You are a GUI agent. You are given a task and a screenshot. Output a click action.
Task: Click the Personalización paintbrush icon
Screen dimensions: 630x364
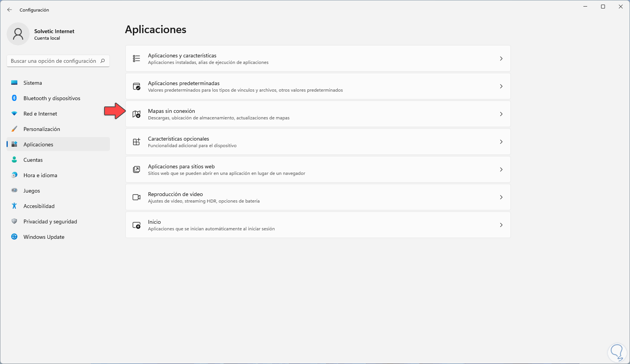coord(14,129)
